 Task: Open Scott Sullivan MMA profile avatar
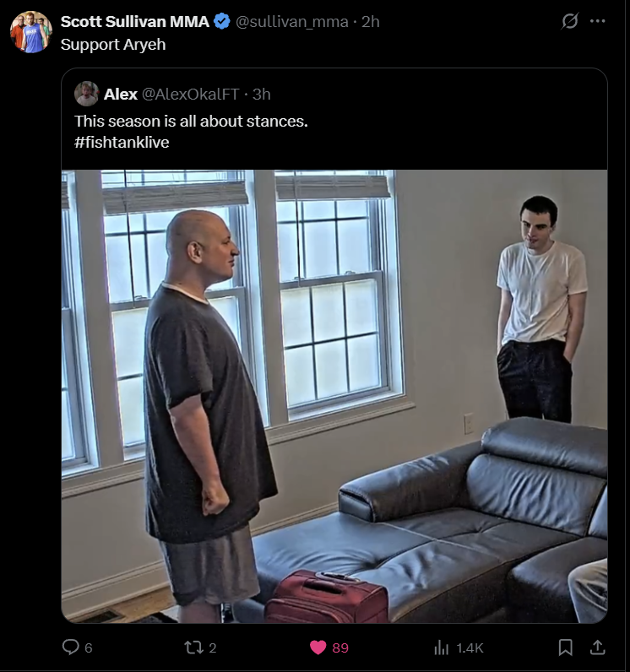(31, 32)
